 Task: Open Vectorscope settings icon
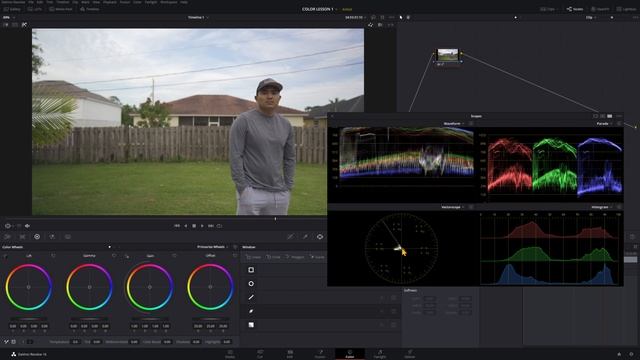[x=471, y=207]
